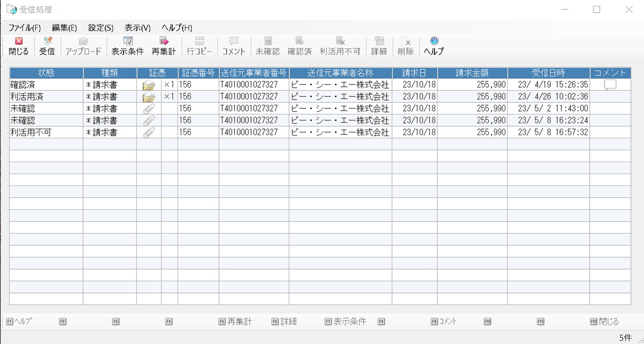This screenshot has width=644, height=344.
Task: Open the 編集(E) menu
Action: [x=64, y=28]
